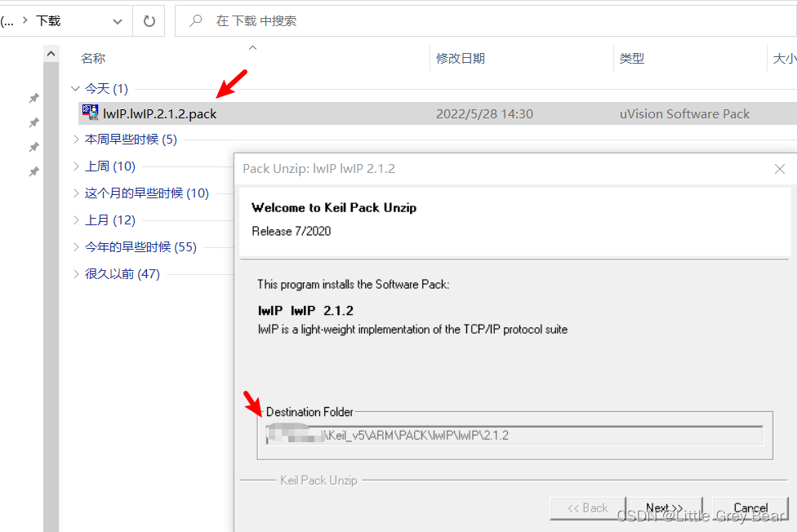Click the sort direction arrow above the column headers
797x532 pixels.
(x=252, y=48)
